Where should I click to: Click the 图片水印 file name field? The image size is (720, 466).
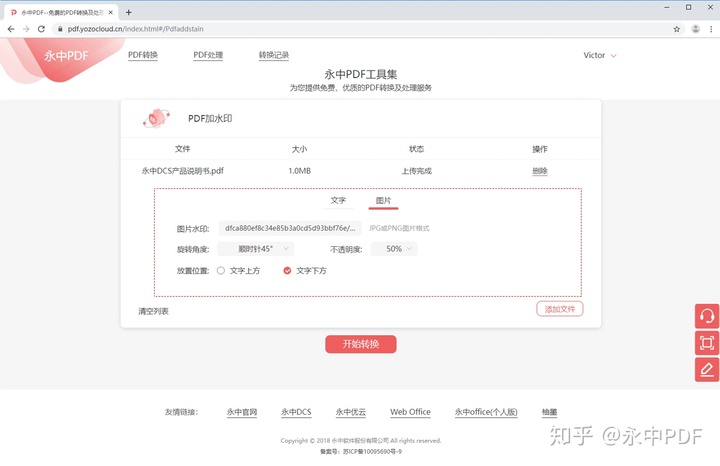290,228
